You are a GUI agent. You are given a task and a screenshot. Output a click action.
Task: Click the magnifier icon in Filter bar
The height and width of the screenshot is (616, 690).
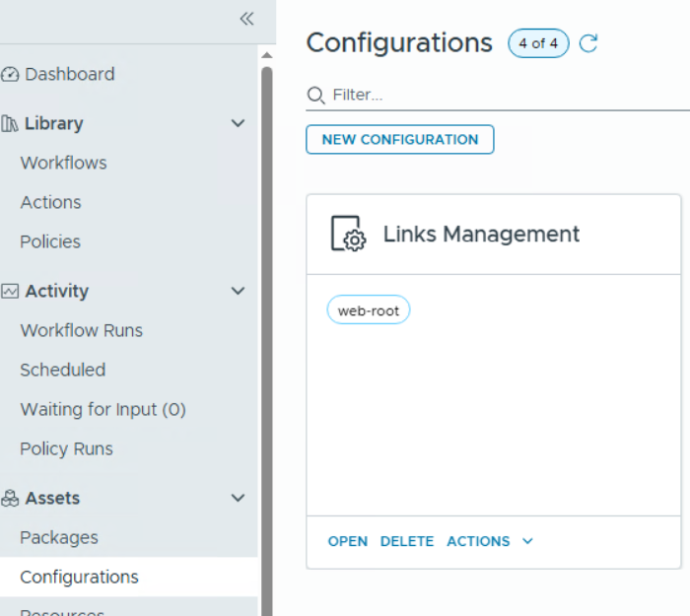click(x=315, y=95)
